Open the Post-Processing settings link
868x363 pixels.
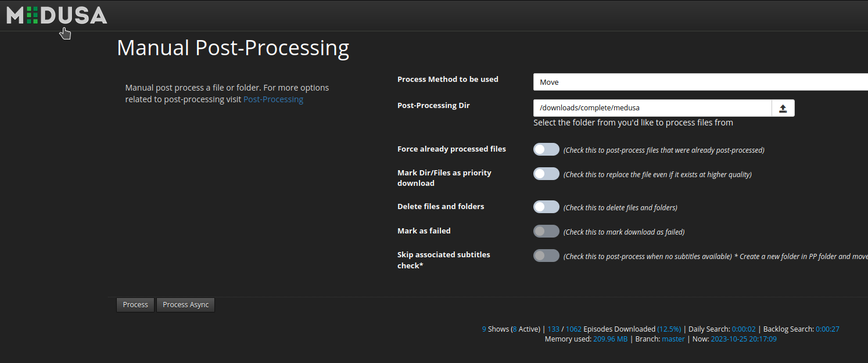point(273,99)
